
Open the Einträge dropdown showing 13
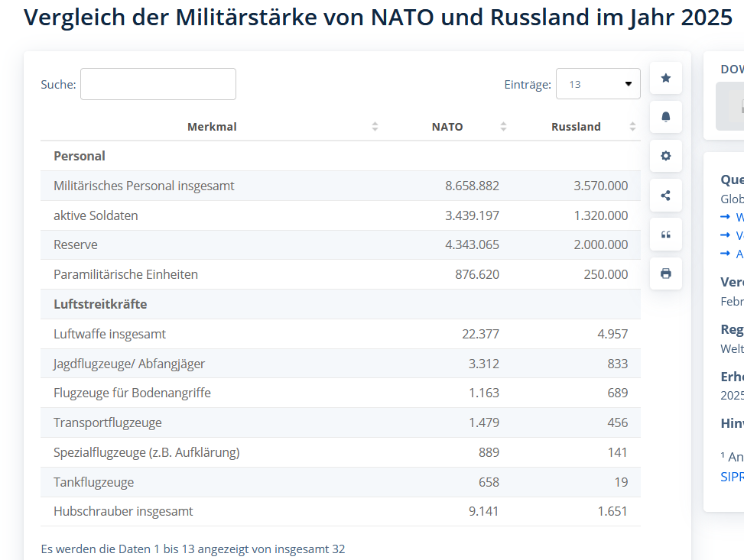pyautogui.click(x=597, y=84)
